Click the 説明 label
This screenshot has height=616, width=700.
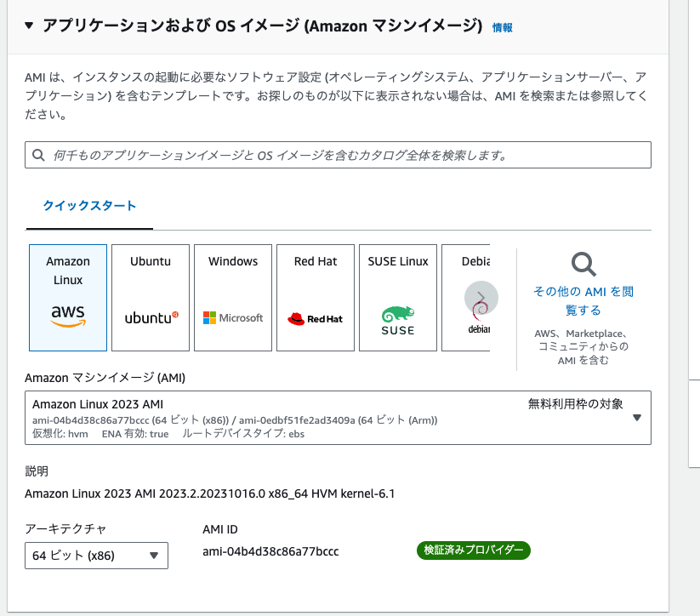(x=37, y=471)
